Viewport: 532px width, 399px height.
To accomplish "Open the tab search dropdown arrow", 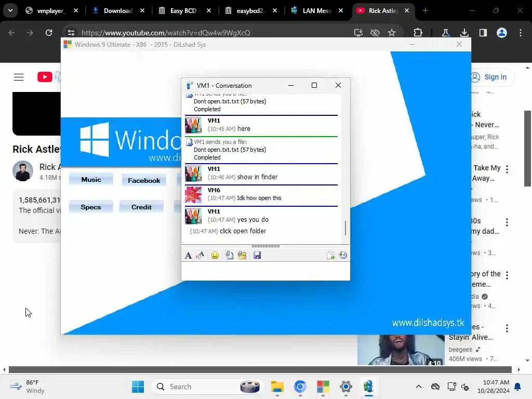I will coord(10,10).
